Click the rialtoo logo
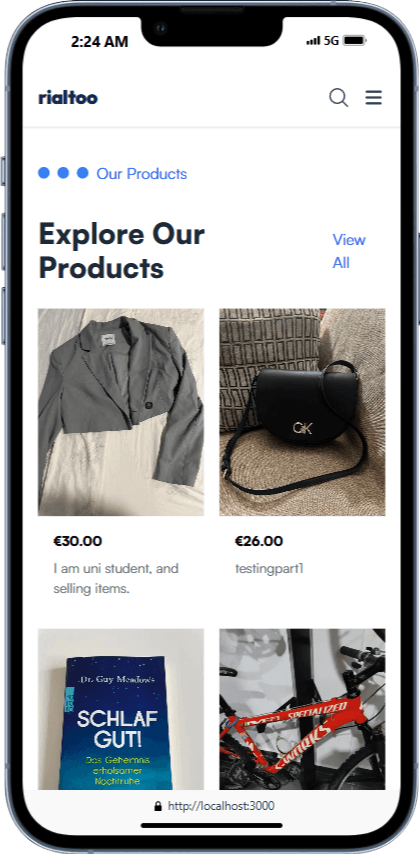Screen dimensions: 420x854 coord(68,98)
